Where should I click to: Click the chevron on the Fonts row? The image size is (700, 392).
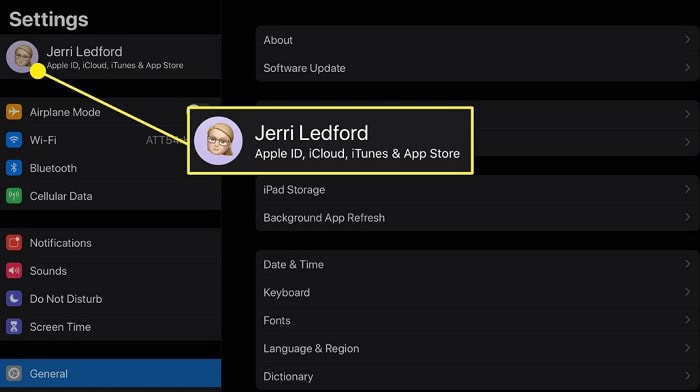688,320
